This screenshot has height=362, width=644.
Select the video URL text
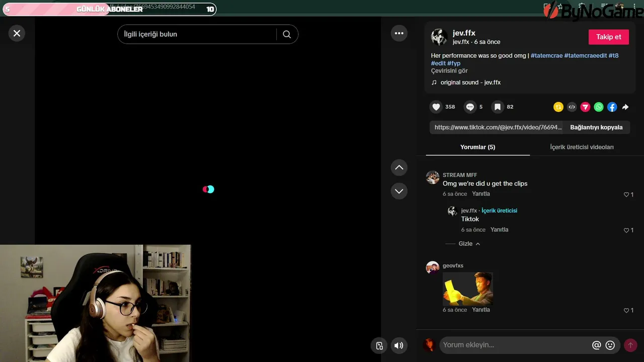tap(498, 127)
